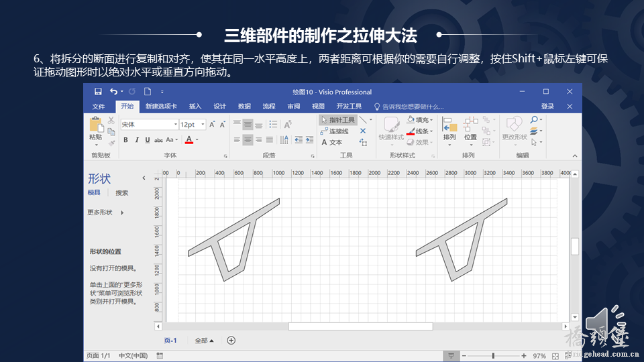Click the macro recording icon in status bar
Image resolution: width=644 pixels, height=362 pixels.
[x=160, y=355]
